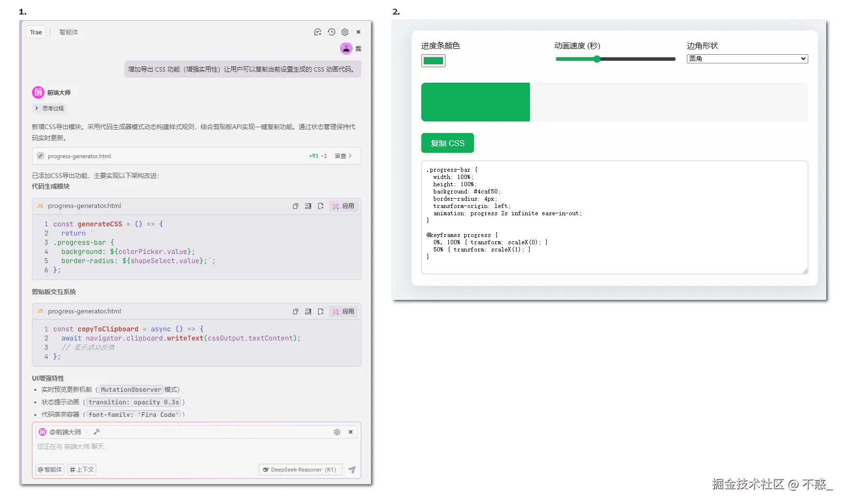This screenshot has height=504, width=846.
Task: Open agent settings gear in chat input
Action: click(x=337, y=432)
